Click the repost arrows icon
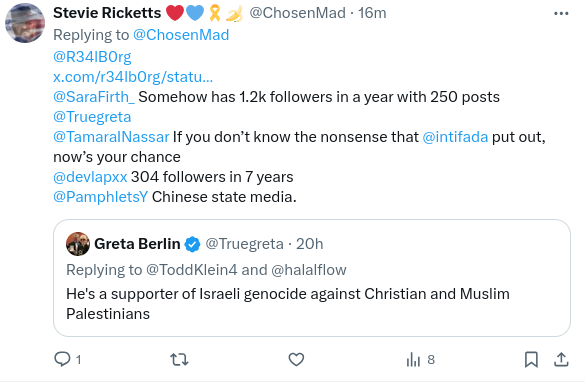Screen dimensions: 585x383 click(x=179, y=360)
